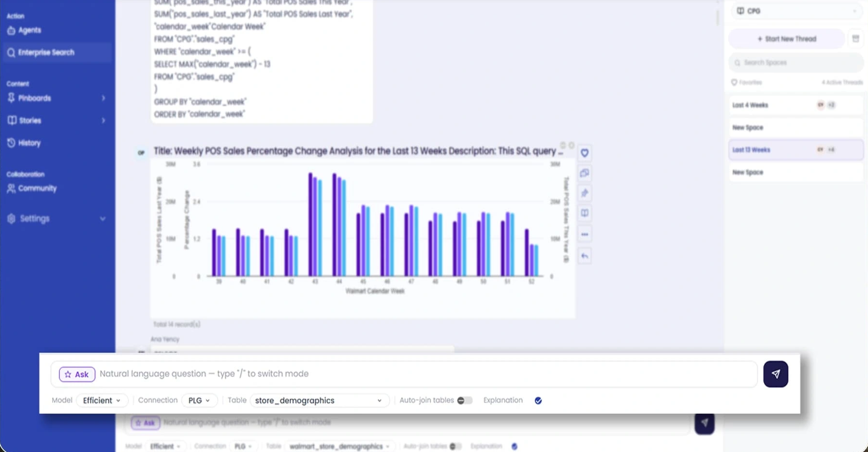Expand the Settings chevron
This screenshot has height=452, width=868.
pyautogui.click(x=103, y=219)
